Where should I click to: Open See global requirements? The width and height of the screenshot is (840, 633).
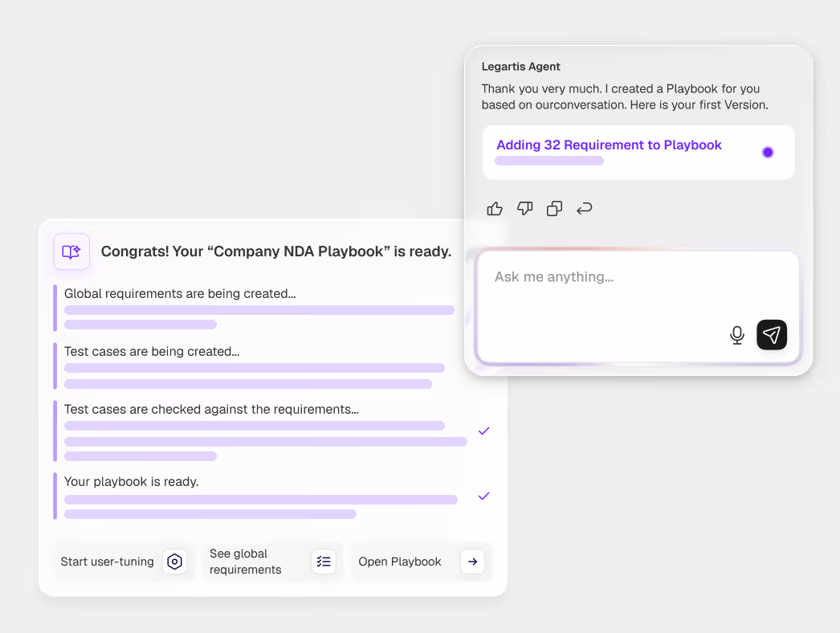(x=271, y=562)
